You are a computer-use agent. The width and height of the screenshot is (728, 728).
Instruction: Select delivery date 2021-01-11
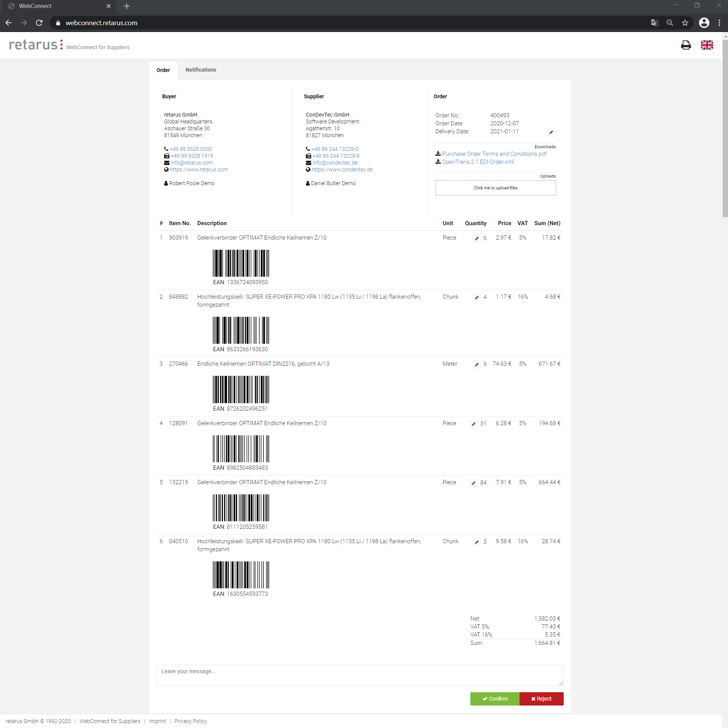504,131
